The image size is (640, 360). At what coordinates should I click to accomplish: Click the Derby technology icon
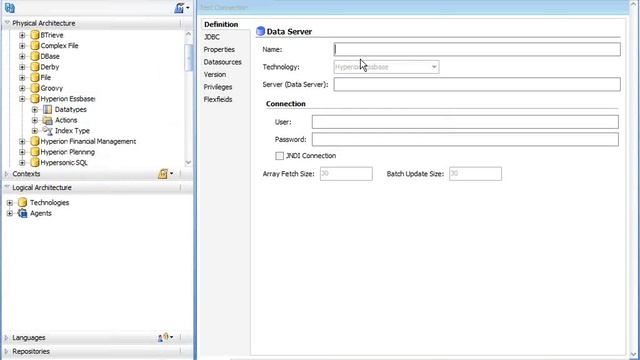[x=35, y=67]
